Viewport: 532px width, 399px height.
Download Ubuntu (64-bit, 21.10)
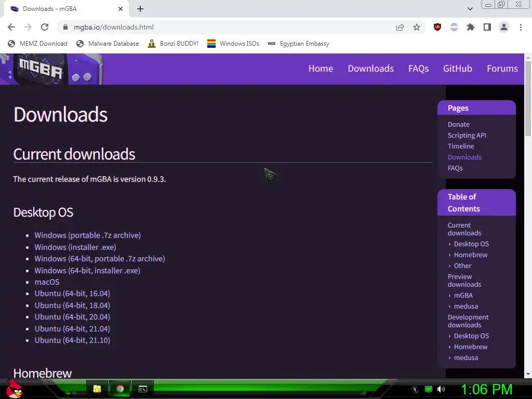pyautogui.click(x=72, y=340)
